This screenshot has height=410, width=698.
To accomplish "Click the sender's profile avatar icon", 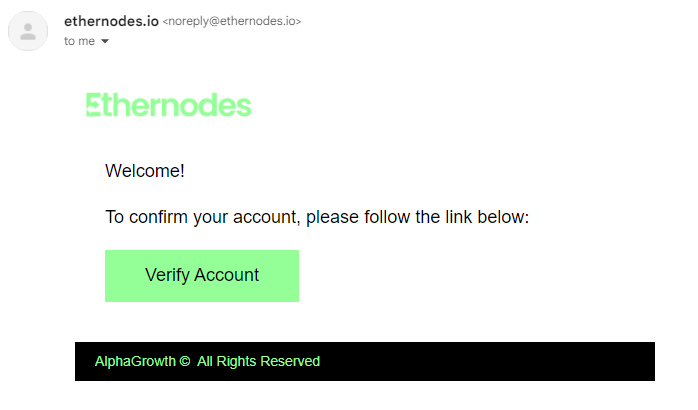I will click(x=28, y=31).
